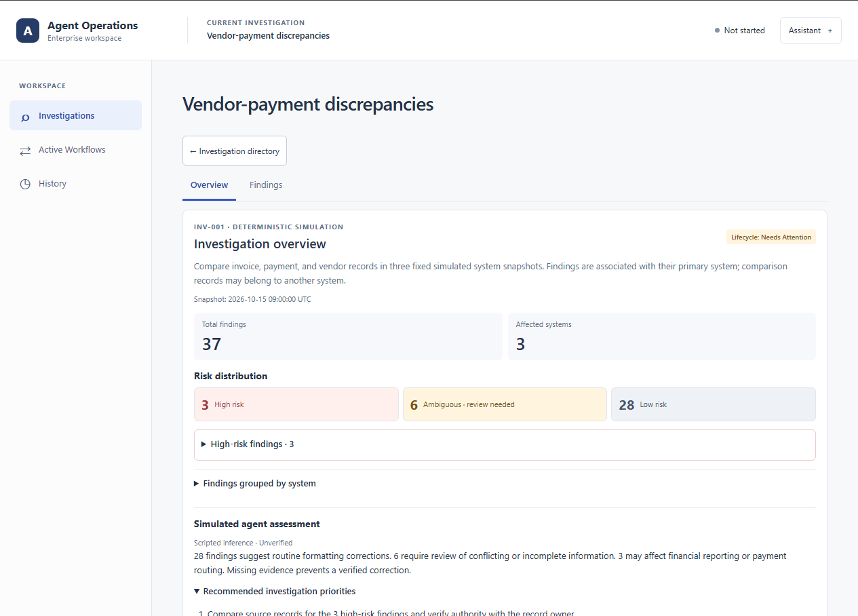Click the Vendor-payment discrepancies page heading

coord(308,104)
